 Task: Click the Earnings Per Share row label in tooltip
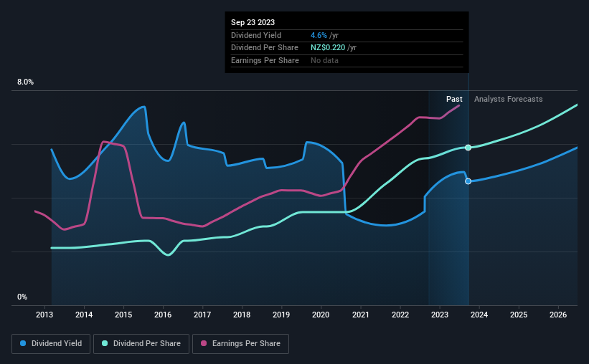[x=265, y=60]
